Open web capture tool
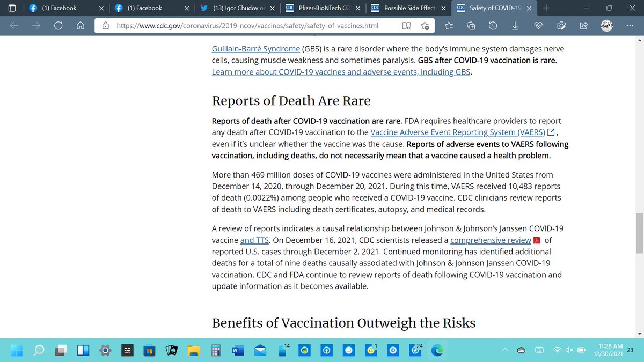644x362 pixels. [561, 26]
